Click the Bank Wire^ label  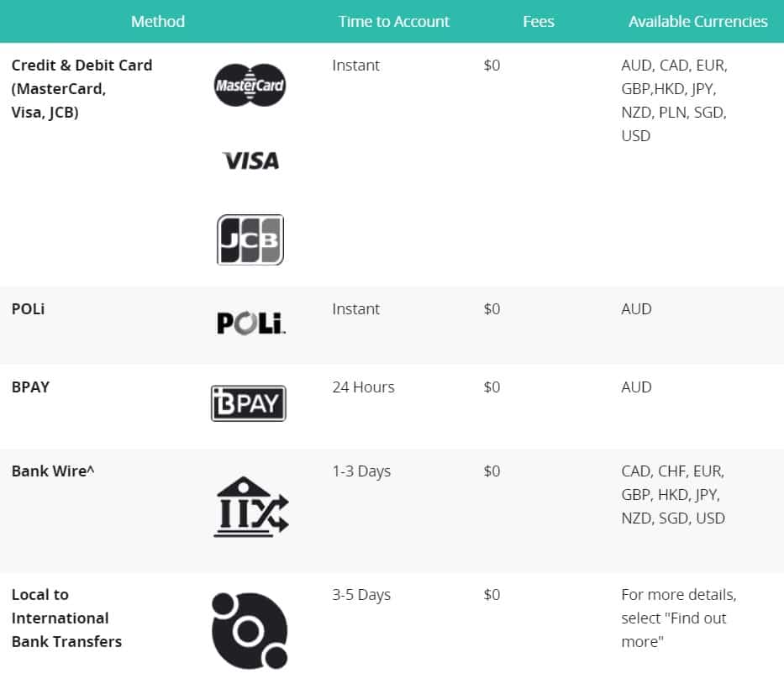(x=53, y=471)
